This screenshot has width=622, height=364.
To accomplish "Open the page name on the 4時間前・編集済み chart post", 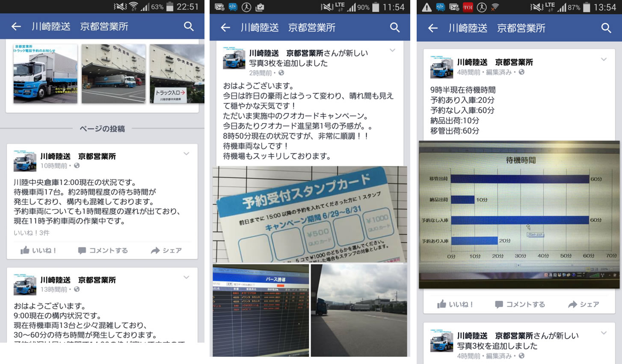I will 495,62.
